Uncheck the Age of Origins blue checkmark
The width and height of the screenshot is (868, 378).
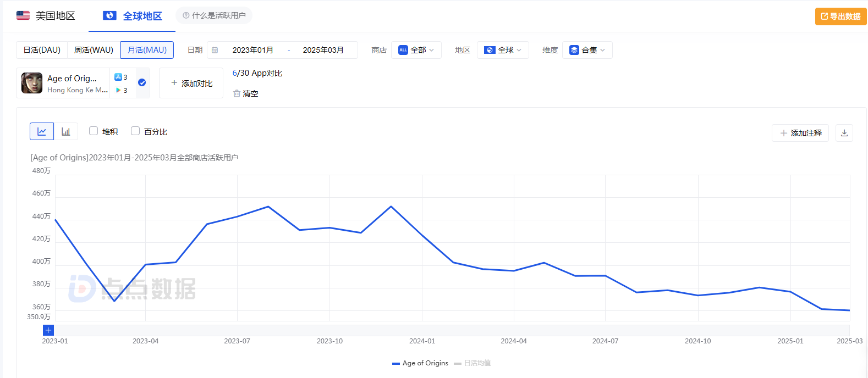coord(142,82)
